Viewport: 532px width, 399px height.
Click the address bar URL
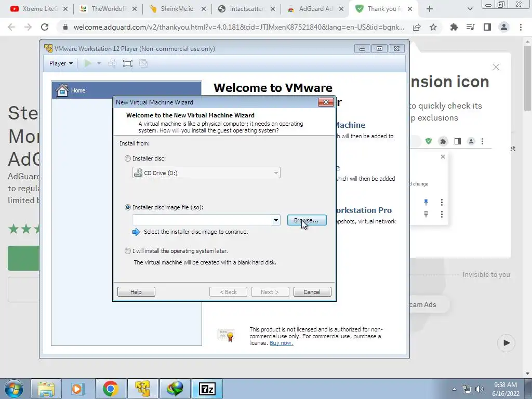pyautogui.click(x=238, y=27)
